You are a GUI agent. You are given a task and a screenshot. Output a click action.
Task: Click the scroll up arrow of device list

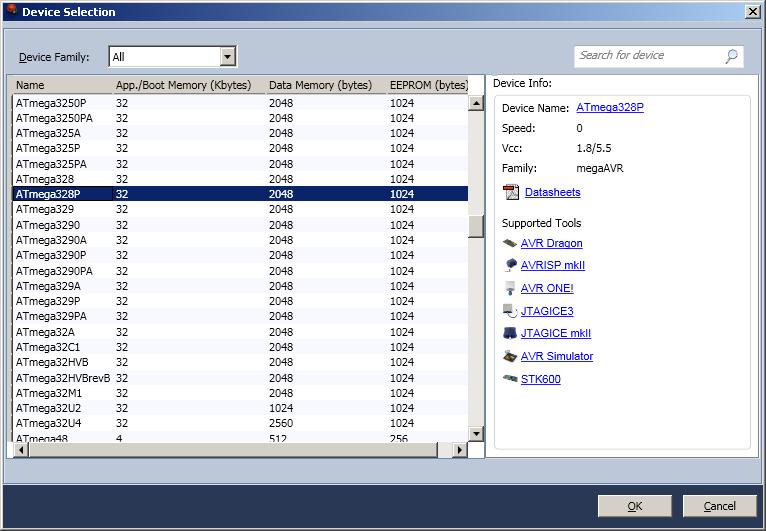(x=476, y=103)
